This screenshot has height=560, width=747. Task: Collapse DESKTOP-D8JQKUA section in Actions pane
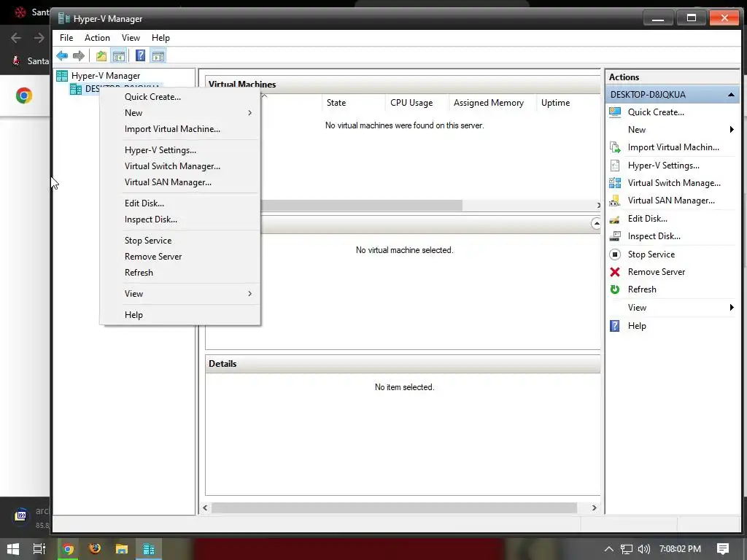731,95
